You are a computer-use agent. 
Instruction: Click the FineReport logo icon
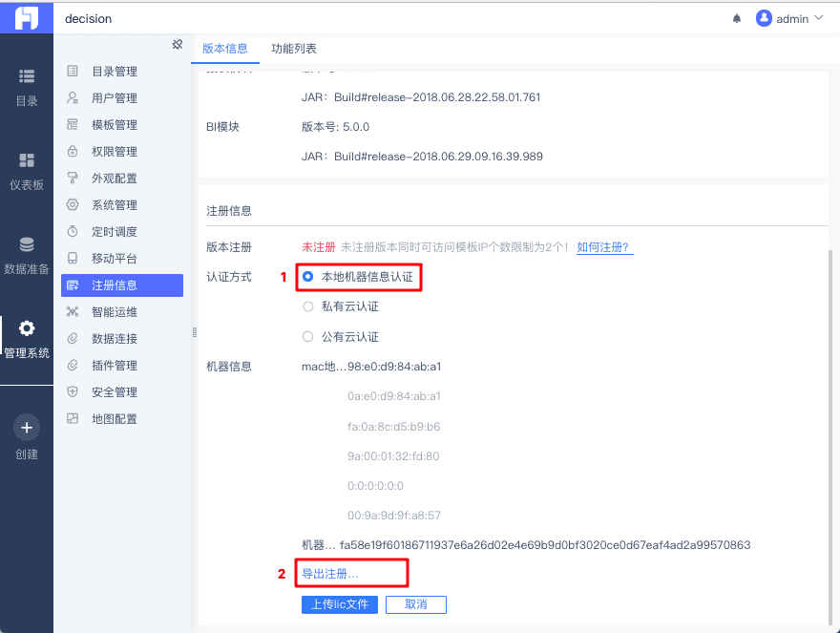click(x=27, y=18)
